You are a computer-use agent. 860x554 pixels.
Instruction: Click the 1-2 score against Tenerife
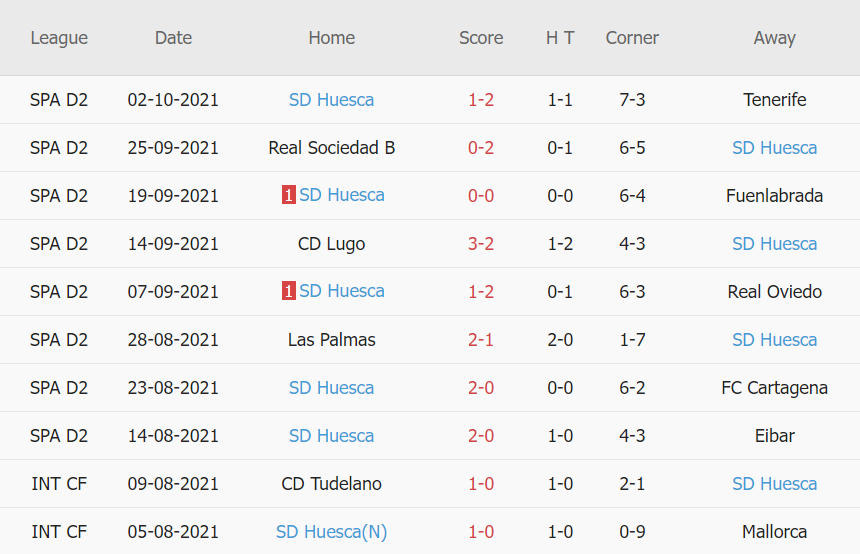[481, 100]
